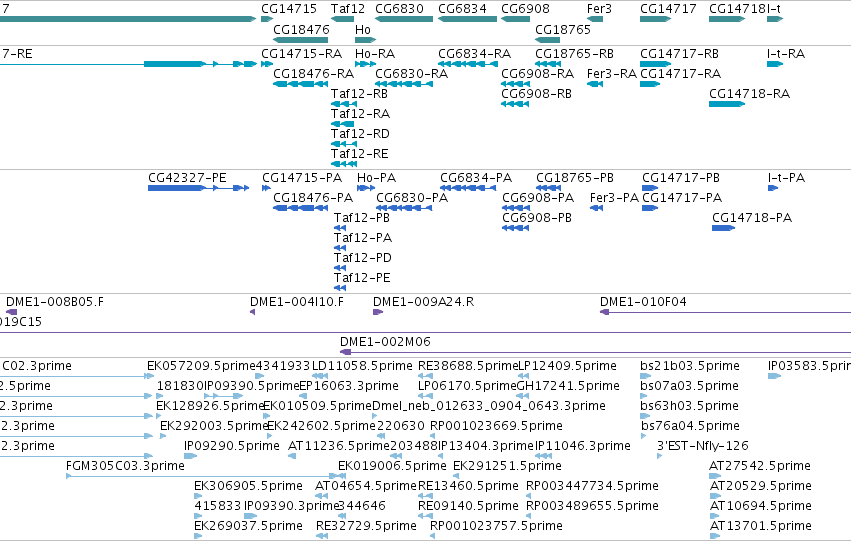Select the CG6830 gene arrow glyph
851x541 pixels.
point(404,19)
